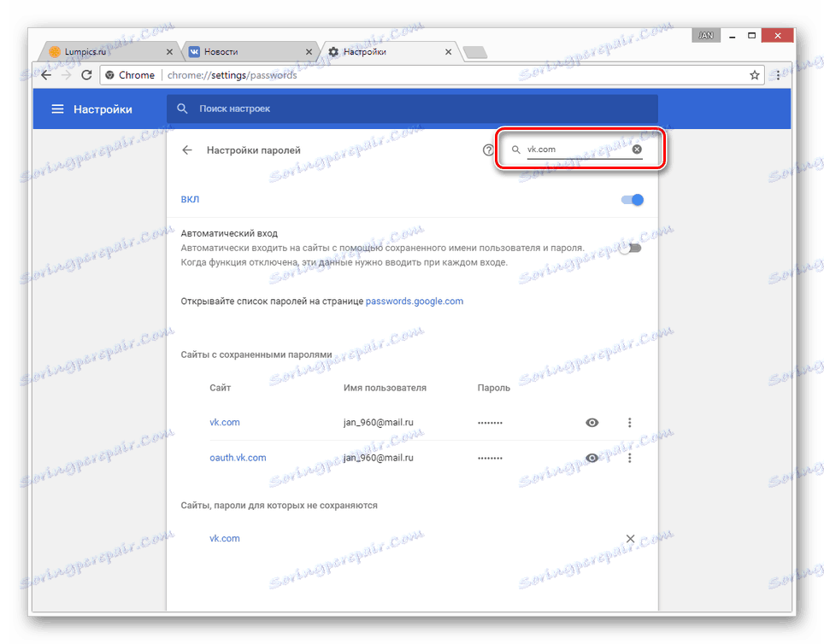This screenshot has height=644, width=824.
Task: Close the Новости tab
Action: tap(309, 51)
